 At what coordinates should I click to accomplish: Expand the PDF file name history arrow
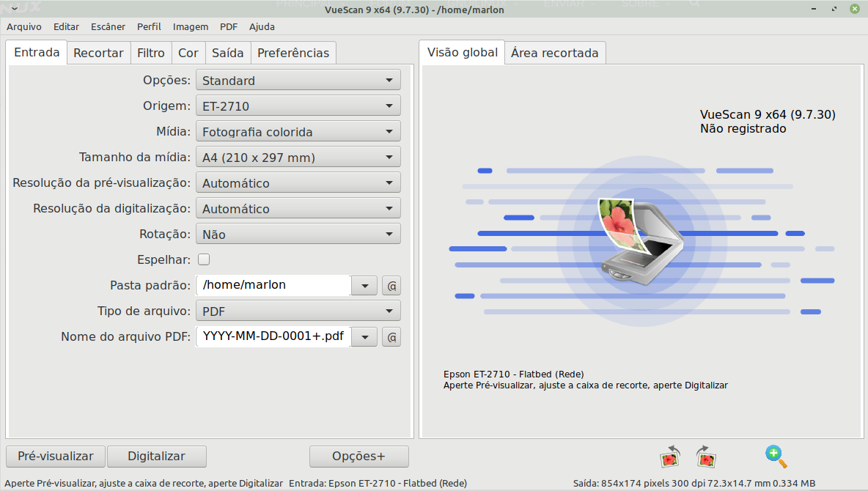pos(365,336)
